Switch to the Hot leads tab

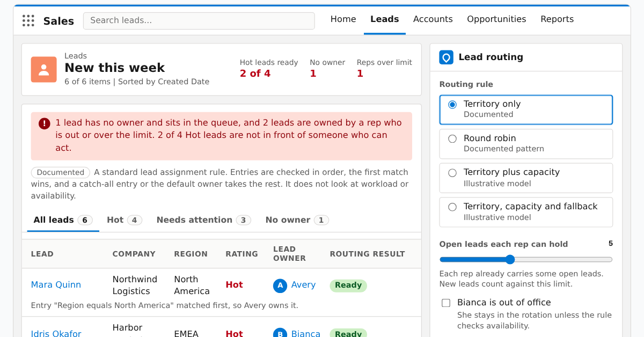tap(125, 220)
